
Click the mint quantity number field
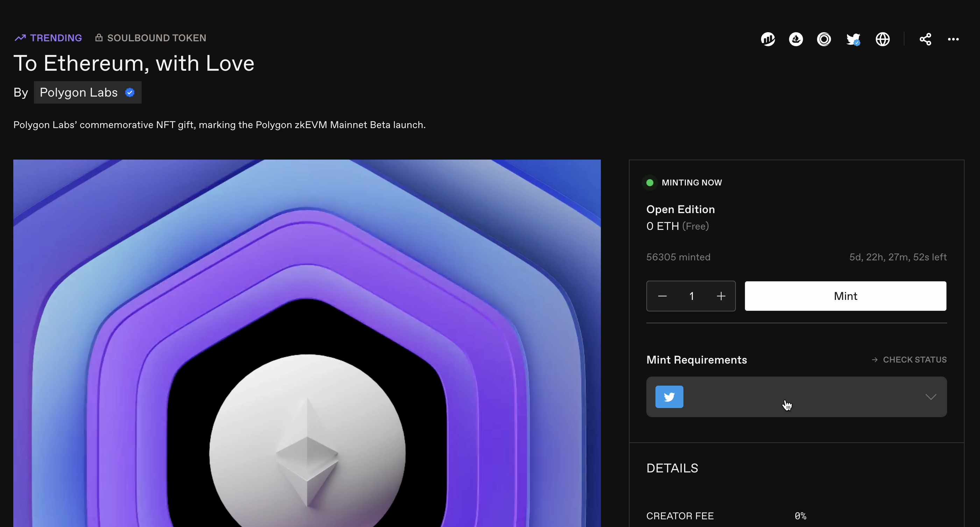pos(691,296)
